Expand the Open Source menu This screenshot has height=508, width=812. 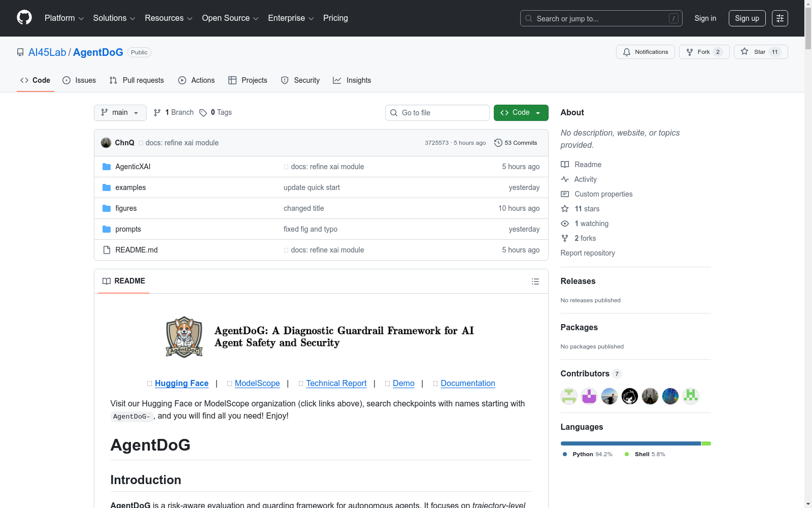pyautogui.click(x=230, y=18)
